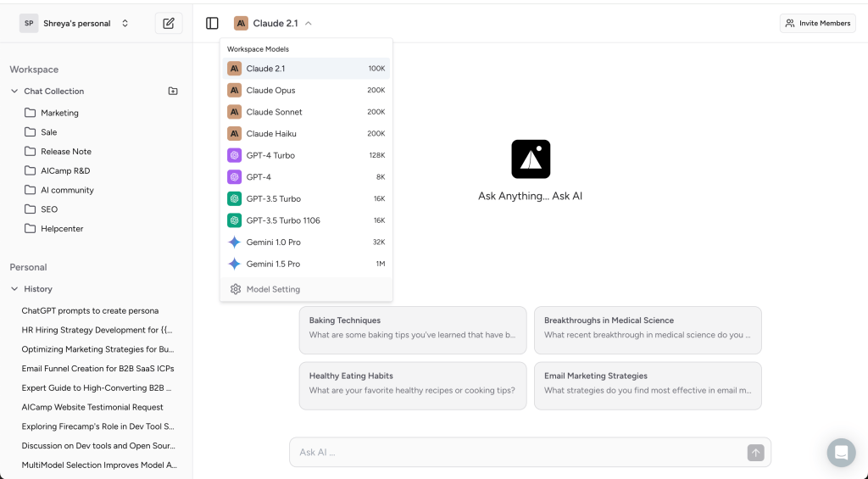Click the SP workspace avatar
The height and width of the screenshot is (479, 868).
point(29,23)
